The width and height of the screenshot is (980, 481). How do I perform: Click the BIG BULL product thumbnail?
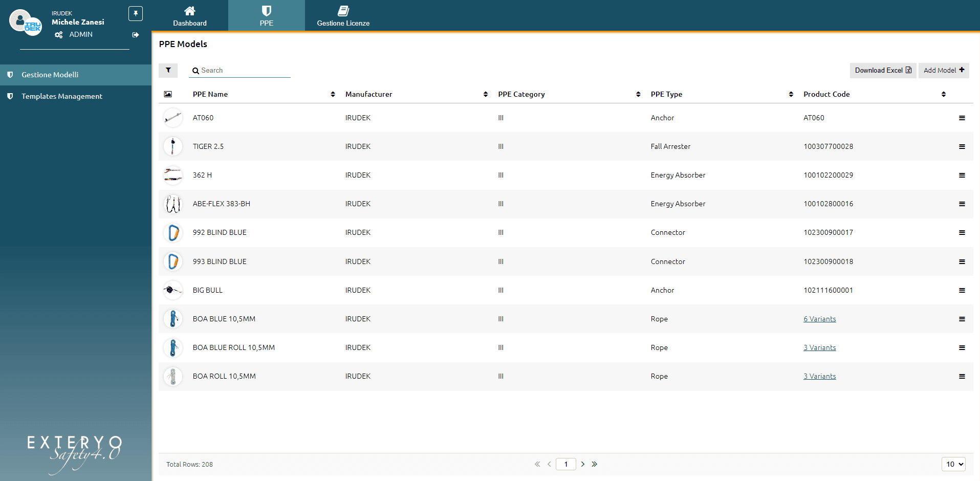tap(173, 290)
